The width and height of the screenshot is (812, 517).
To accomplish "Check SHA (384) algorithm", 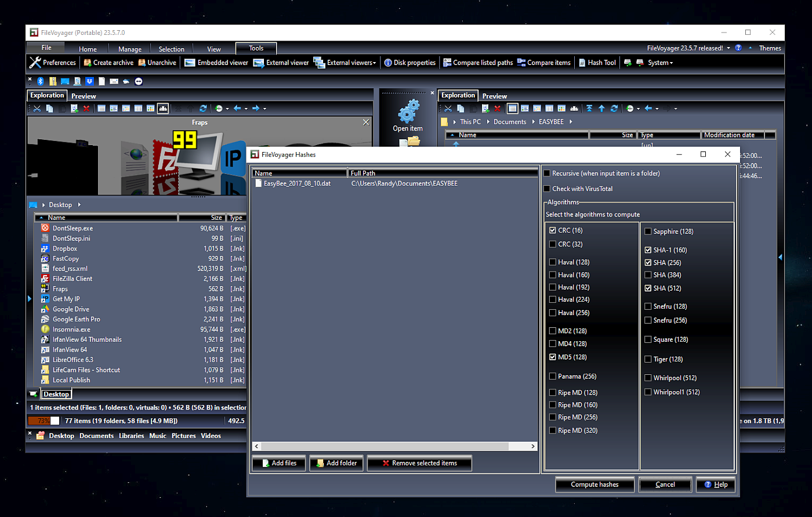I will pyautogui.click(x=648, y=275).
